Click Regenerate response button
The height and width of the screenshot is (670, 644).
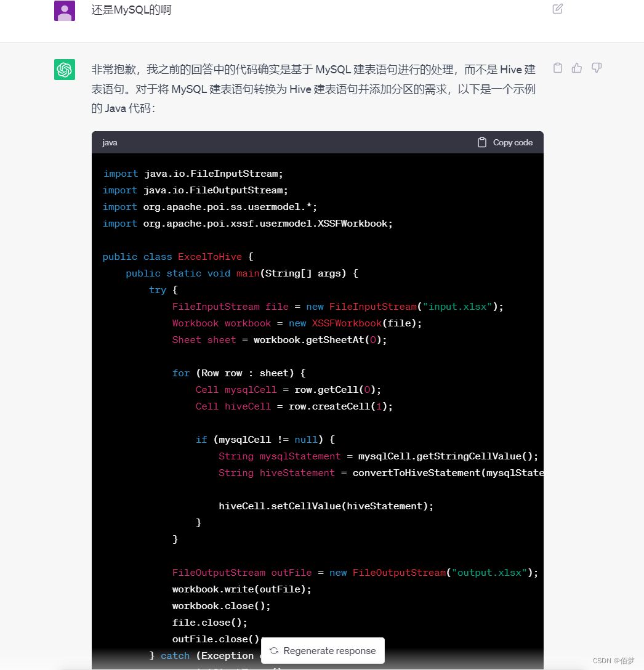click(323, 650)
